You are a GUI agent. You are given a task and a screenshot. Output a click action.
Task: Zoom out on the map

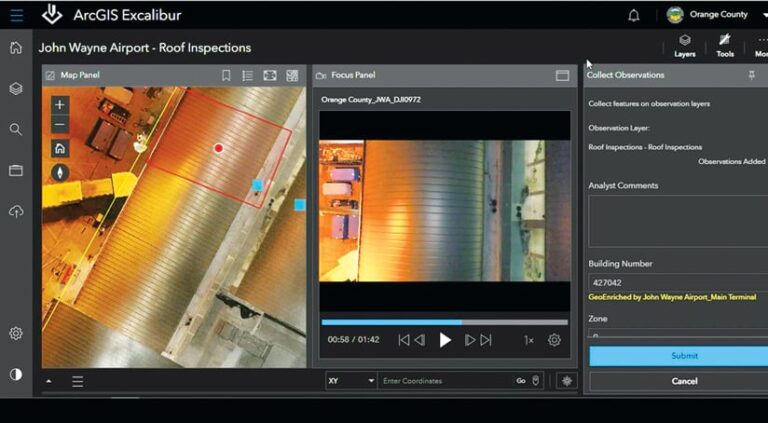coord(60,125)
